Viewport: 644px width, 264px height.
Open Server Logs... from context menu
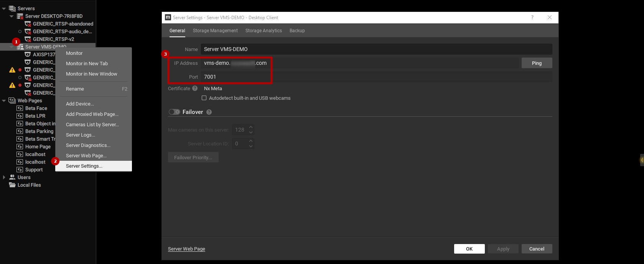(94, 135)
